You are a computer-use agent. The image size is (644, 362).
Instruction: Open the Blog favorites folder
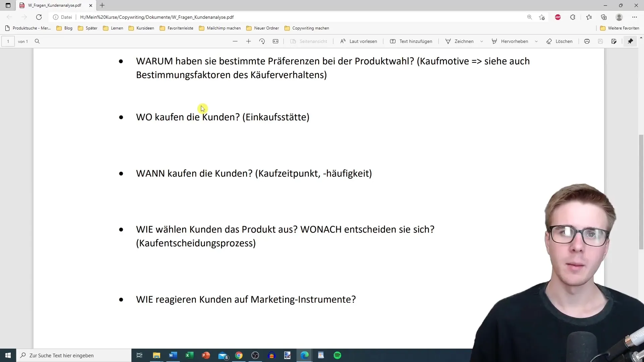64,28
